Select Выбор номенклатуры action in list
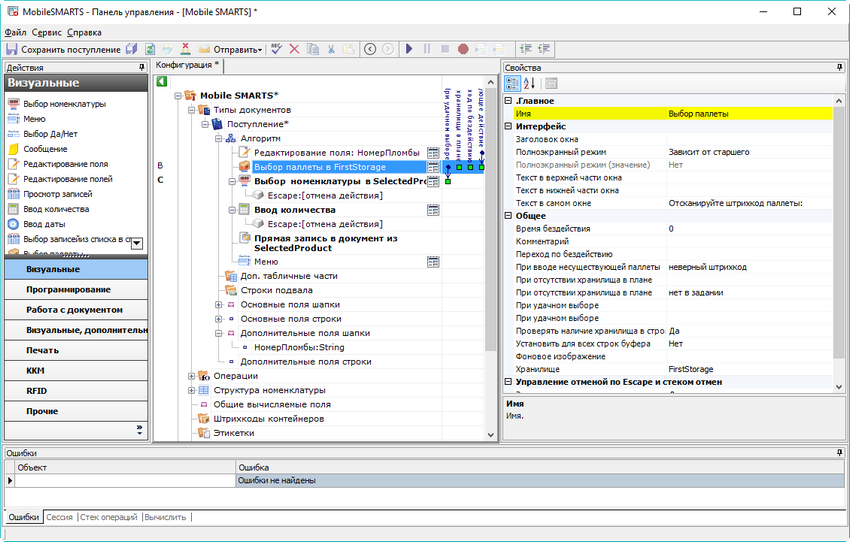Screen dimensions: 850x542 (65, 104)
